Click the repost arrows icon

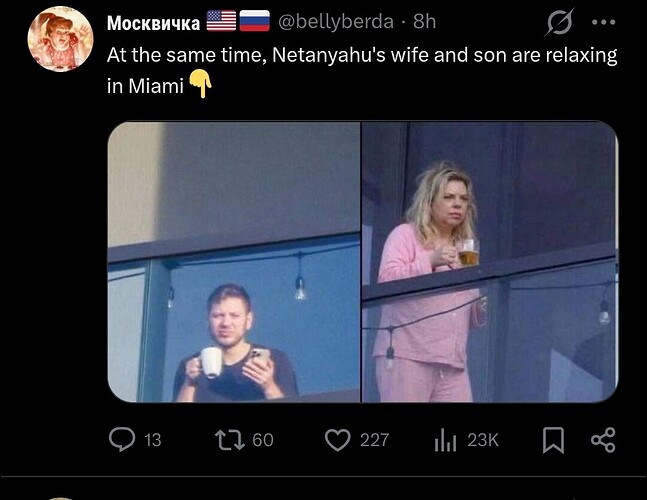tap(228, 438)
